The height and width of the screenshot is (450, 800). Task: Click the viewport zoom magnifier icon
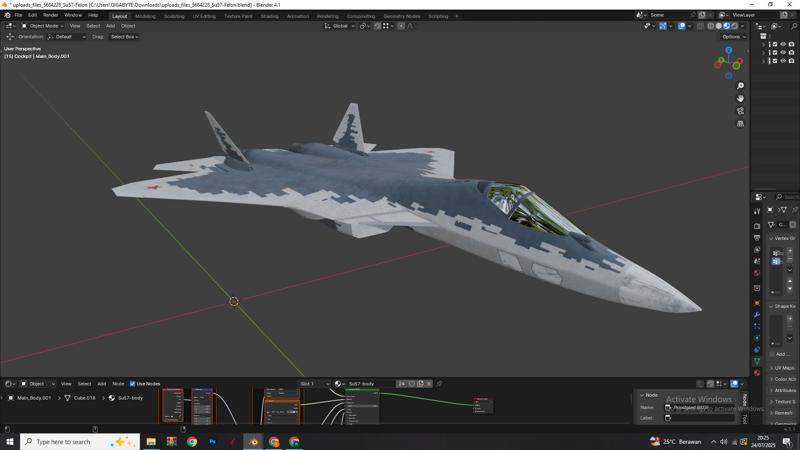740,86
